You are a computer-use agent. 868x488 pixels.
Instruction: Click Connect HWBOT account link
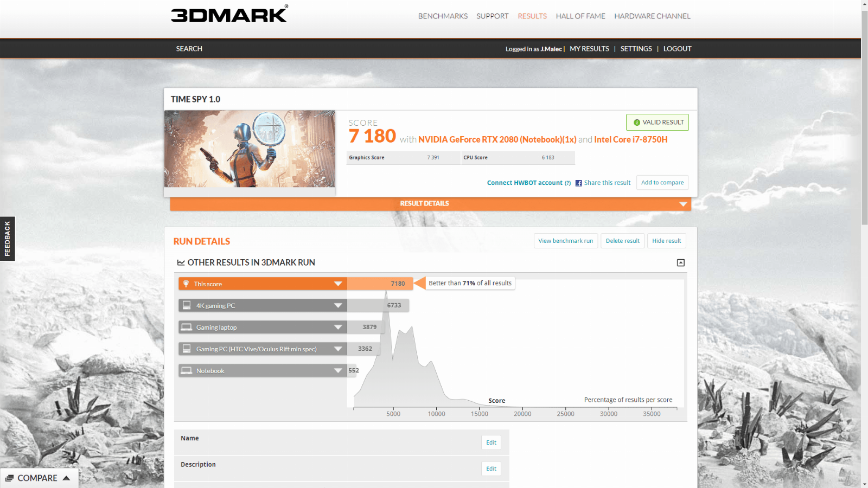525,183
